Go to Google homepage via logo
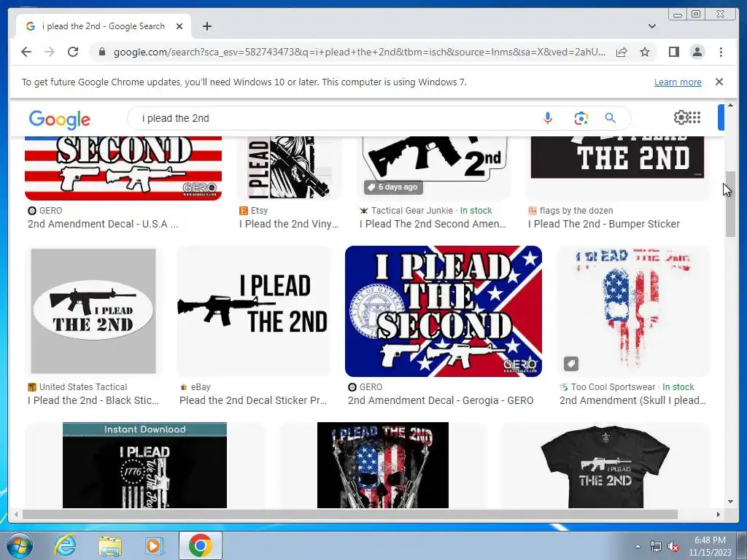 click(60, 119)
